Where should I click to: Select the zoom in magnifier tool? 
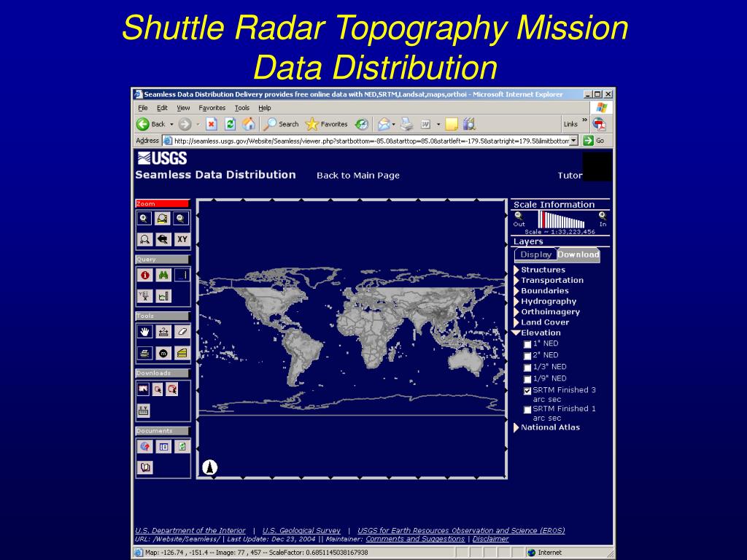tap(144, 219)
